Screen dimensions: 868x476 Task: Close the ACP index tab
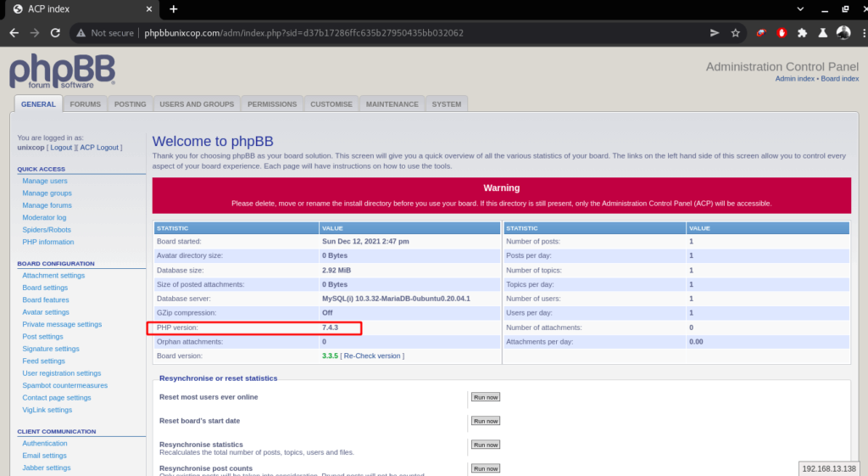(149, 8)
